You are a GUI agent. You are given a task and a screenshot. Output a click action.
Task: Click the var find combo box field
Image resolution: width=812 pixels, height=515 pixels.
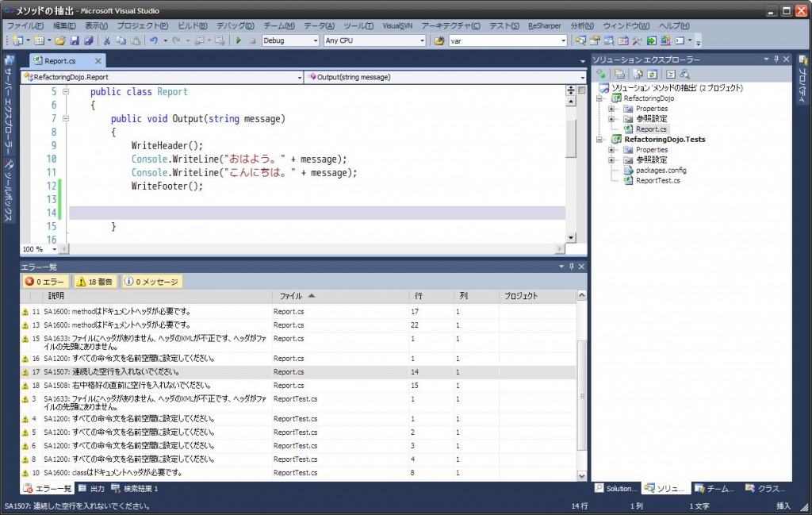(508, 40)
